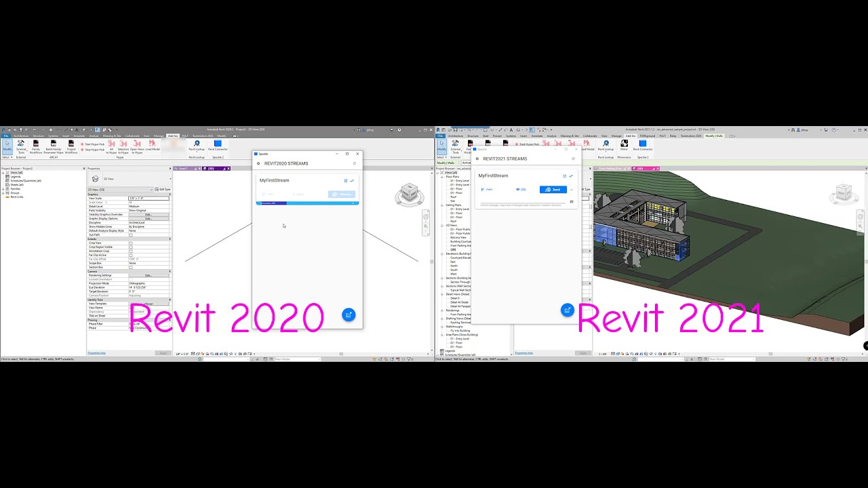Open settings gear in REVIT2021 STREAMS header
868x488 pixels.
click(x=477, y=159)
